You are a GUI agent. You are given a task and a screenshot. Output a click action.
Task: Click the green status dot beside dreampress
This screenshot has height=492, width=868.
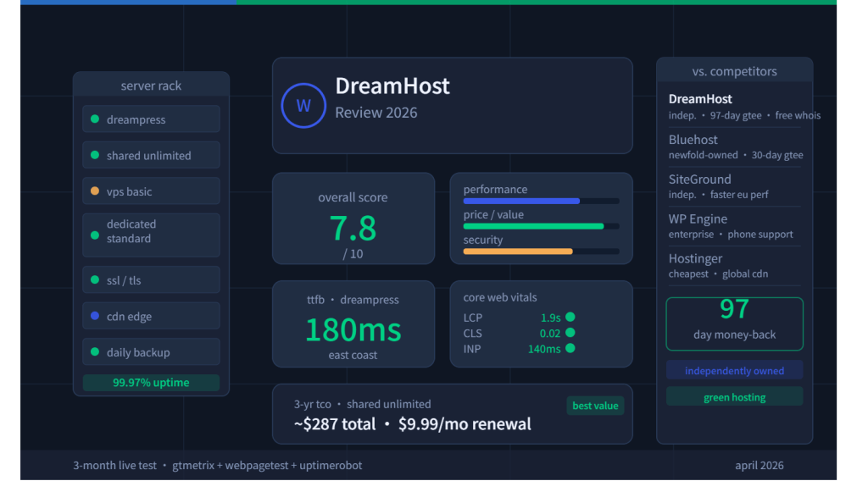(x=95, y=119)
